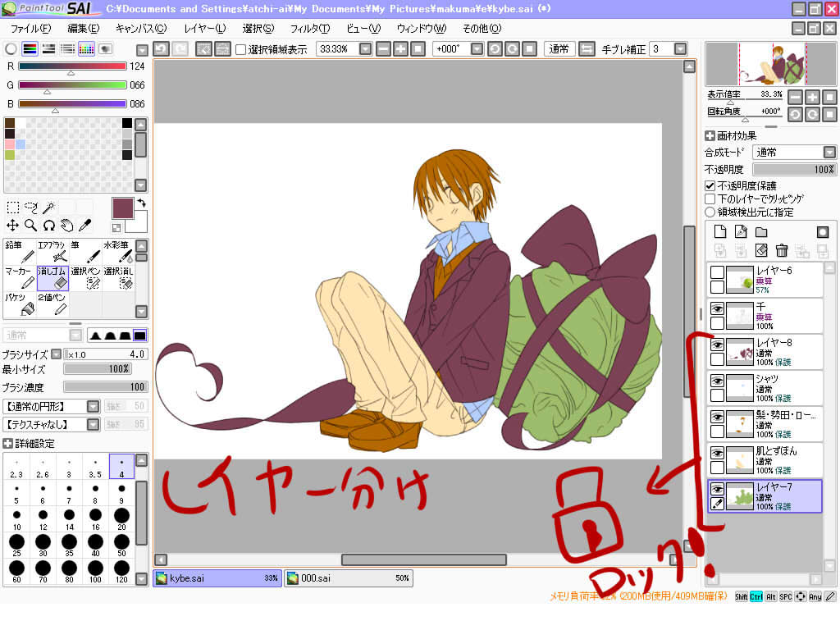Switch to the 000.sai document tab

(x=348, y=578)
